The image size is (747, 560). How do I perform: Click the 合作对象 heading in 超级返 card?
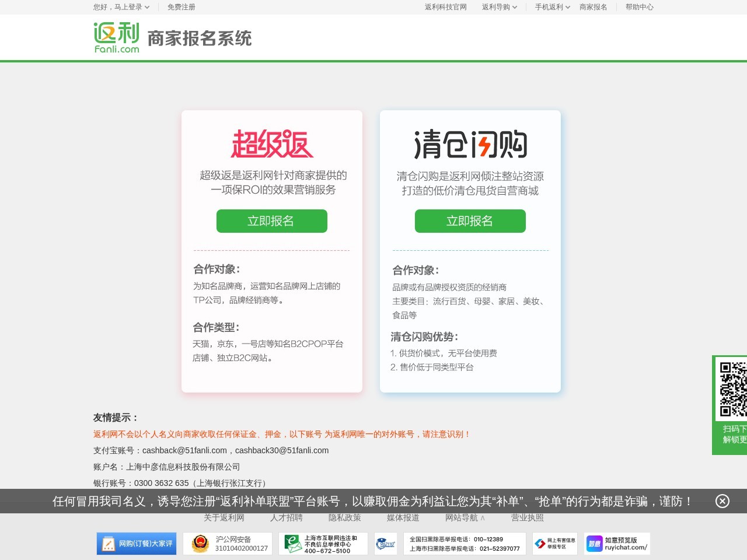point(217,269)
